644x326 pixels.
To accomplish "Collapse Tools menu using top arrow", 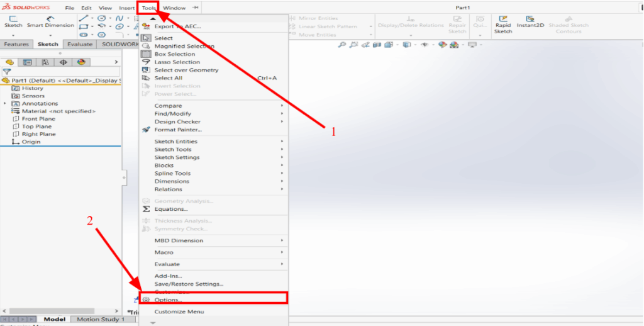I will [x=153, y=20].
